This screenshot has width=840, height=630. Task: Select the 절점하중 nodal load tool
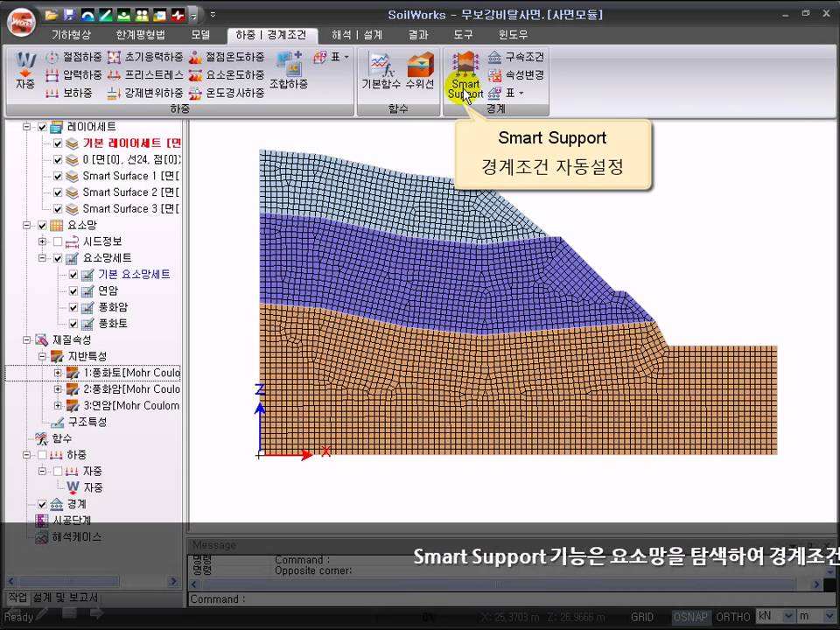[x=73, y=57]
